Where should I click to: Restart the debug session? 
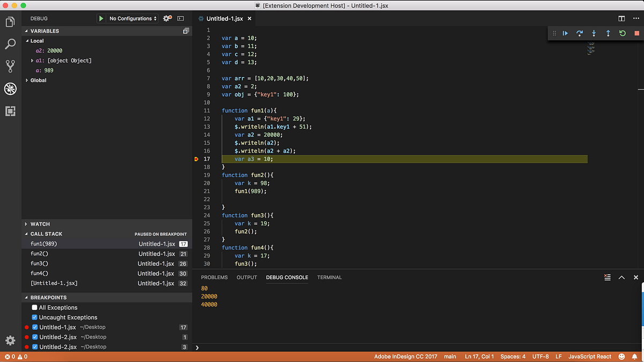[623, 33]
